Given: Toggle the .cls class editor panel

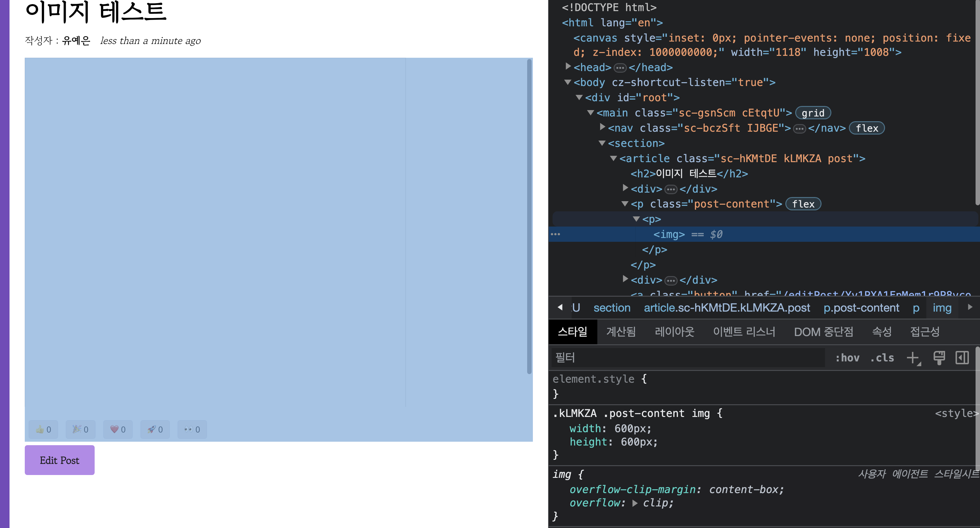Looking at the screenshot, I should 882,358.
